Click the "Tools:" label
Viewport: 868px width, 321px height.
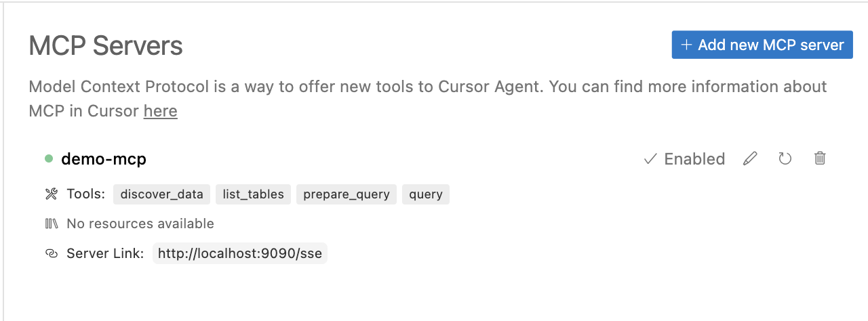point(85,194)
